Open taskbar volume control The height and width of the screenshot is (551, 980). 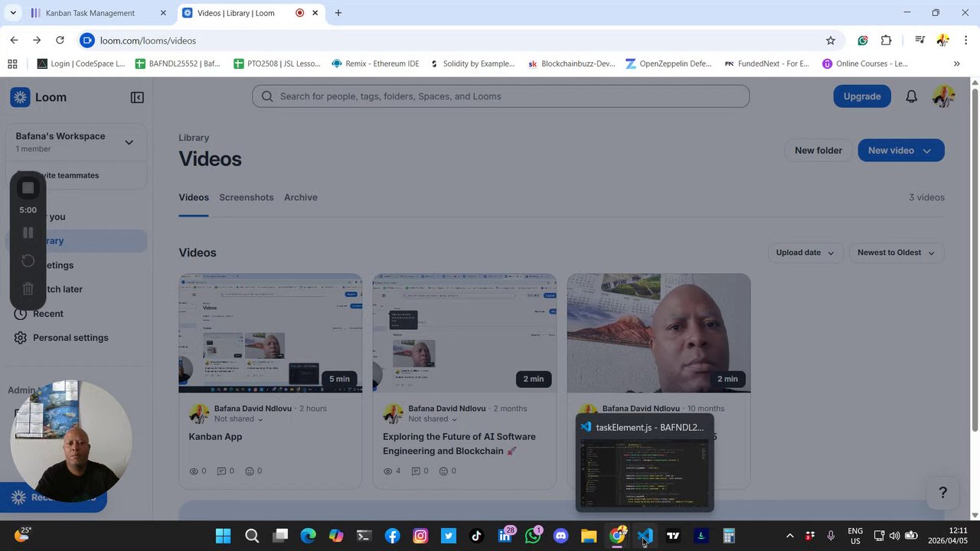894,536
